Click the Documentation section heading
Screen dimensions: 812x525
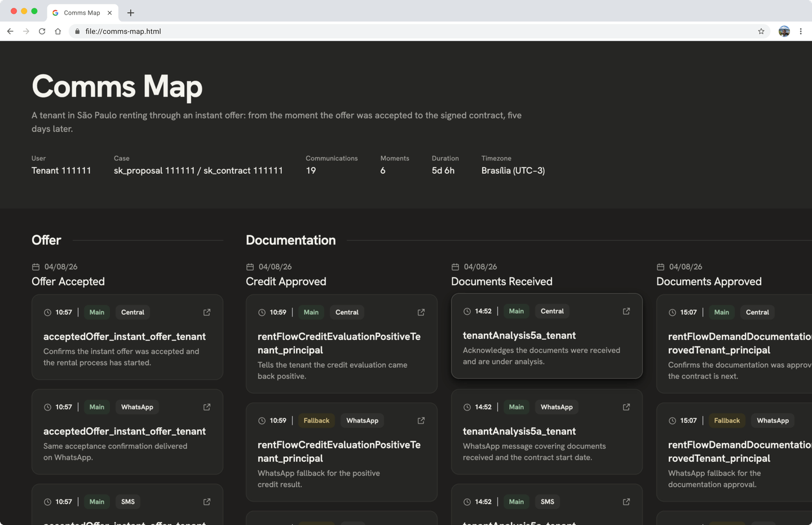pos(290,240)
